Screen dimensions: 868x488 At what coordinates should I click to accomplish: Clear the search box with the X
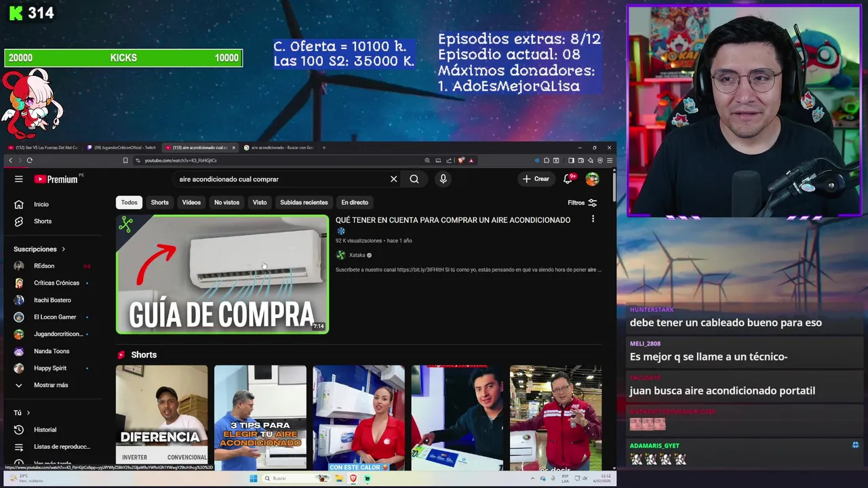tap(393, 179)
